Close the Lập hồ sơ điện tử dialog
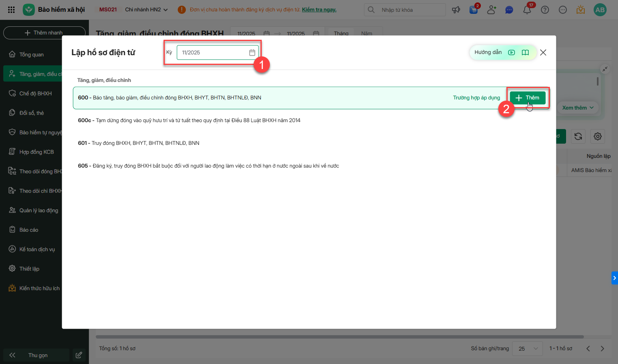618x364 pixels. click(543, 52)
